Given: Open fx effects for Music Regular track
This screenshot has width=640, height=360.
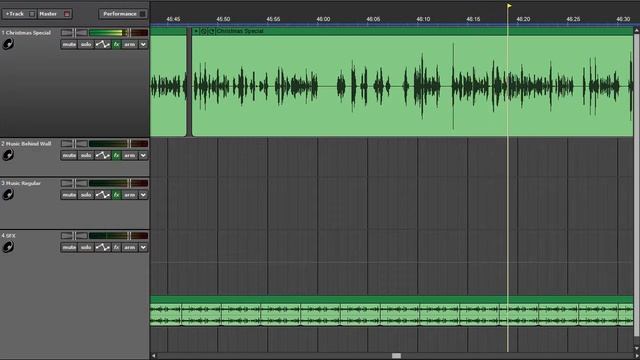Looking at the screenshot, I should click(x=116, y=195).
